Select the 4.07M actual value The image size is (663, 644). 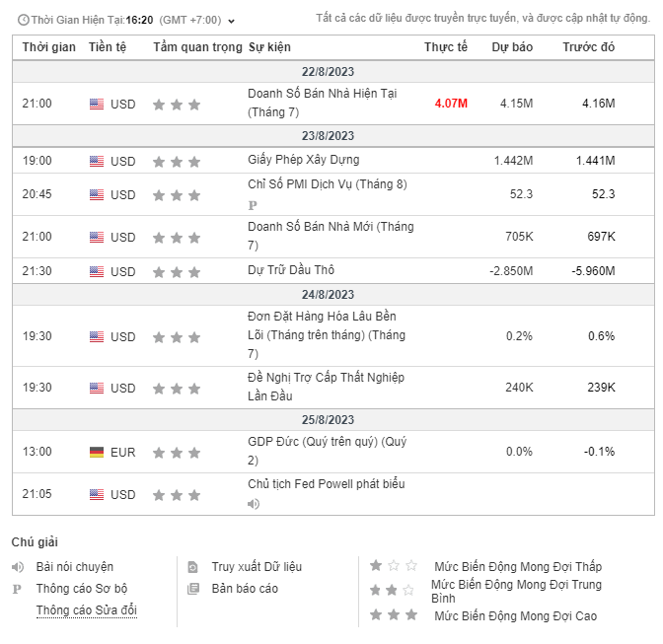pos(451,104)
